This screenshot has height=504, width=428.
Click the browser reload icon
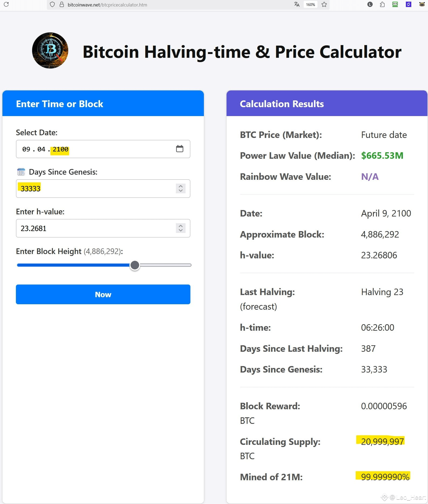click(x=6, y=4)
